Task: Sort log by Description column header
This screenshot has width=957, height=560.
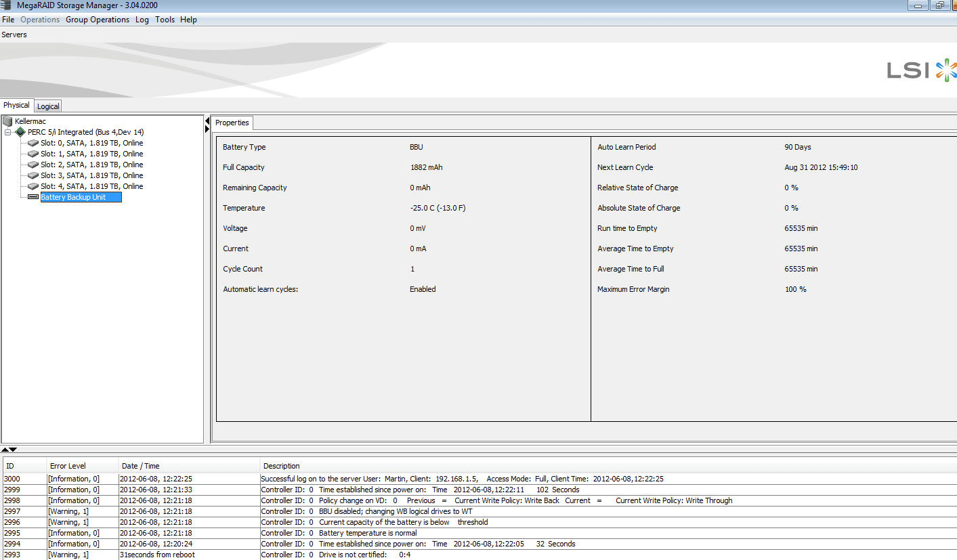Action: [608, 466]
